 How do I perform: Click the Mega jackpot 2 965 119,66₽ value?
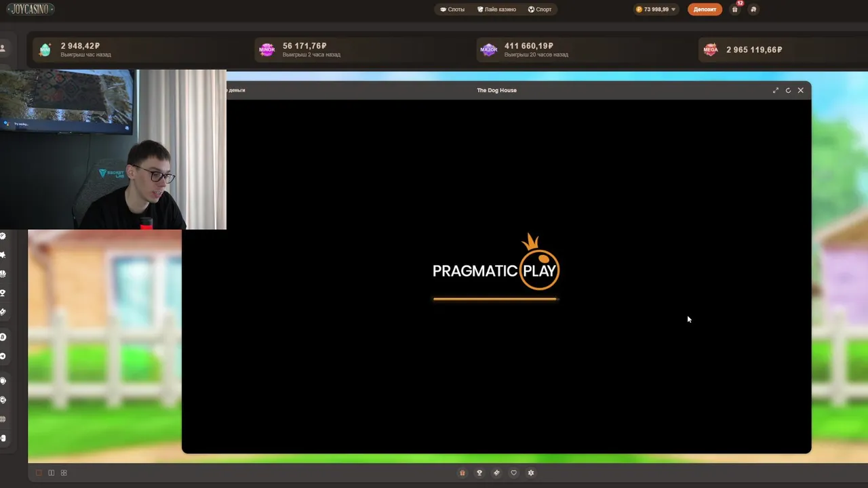pos(754,49)
